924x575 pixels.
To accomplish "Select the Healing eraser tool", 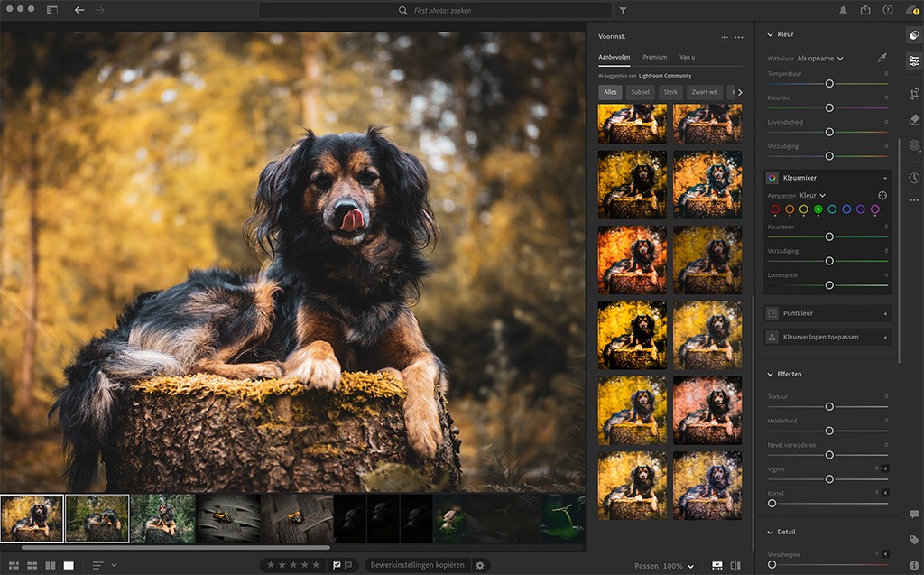I will (914, 119).
